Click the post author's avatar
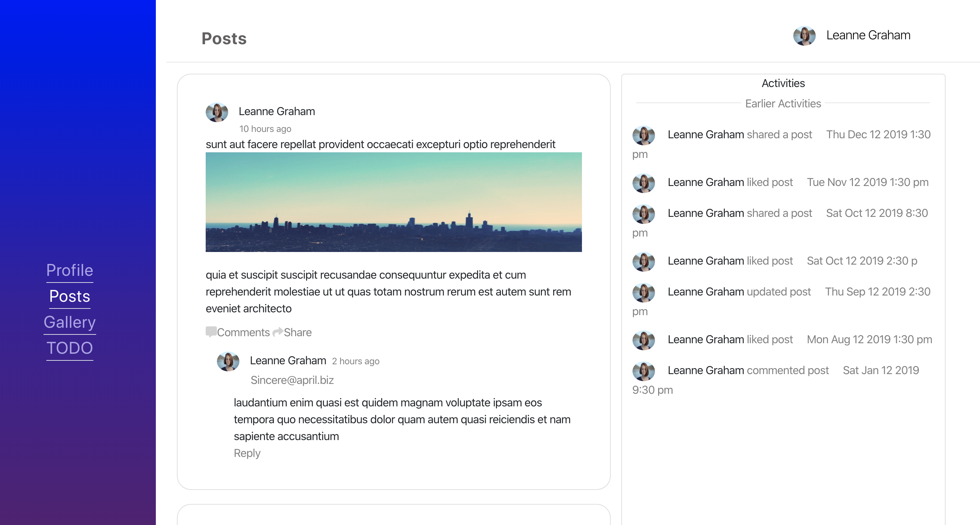 [x=217, y=113]
